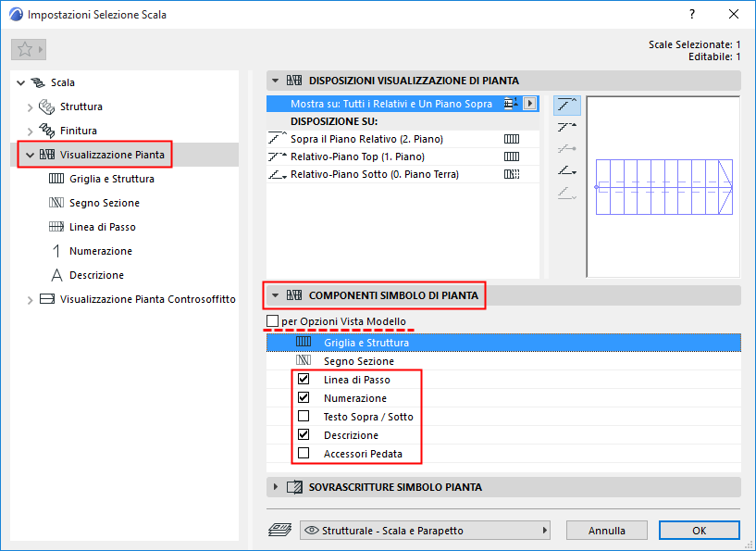
Task: Click the Segno Sezione tree icon
Action: pyautogui.click(x=56, y=203)
